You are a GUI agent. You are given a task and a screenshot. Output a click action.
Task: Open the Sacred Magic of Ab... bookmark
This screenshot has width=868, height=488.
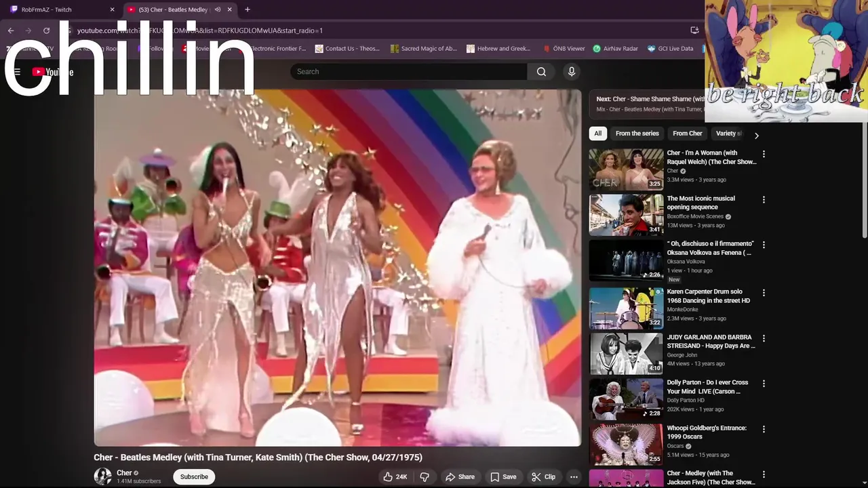[x=424, y=49]
